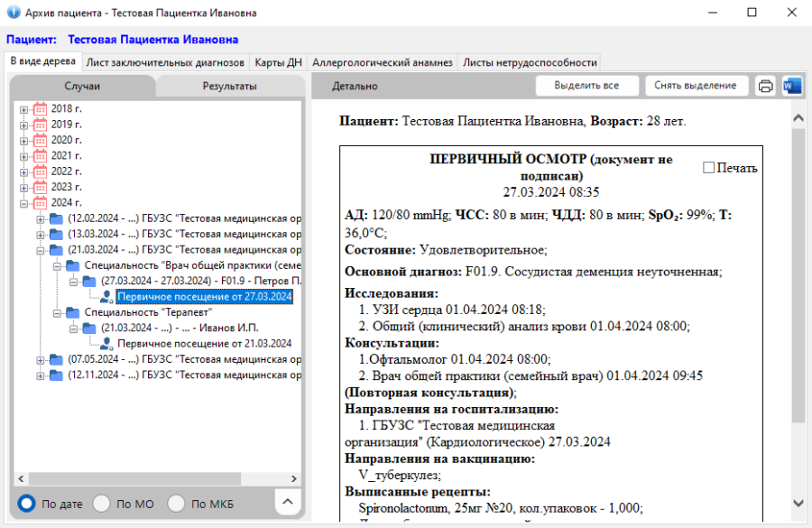Select "Первичное посещение от 27.03.2024" in the tree
This screenshot has height=528, width=812.
pyautogui.click(x=205, y=297)
